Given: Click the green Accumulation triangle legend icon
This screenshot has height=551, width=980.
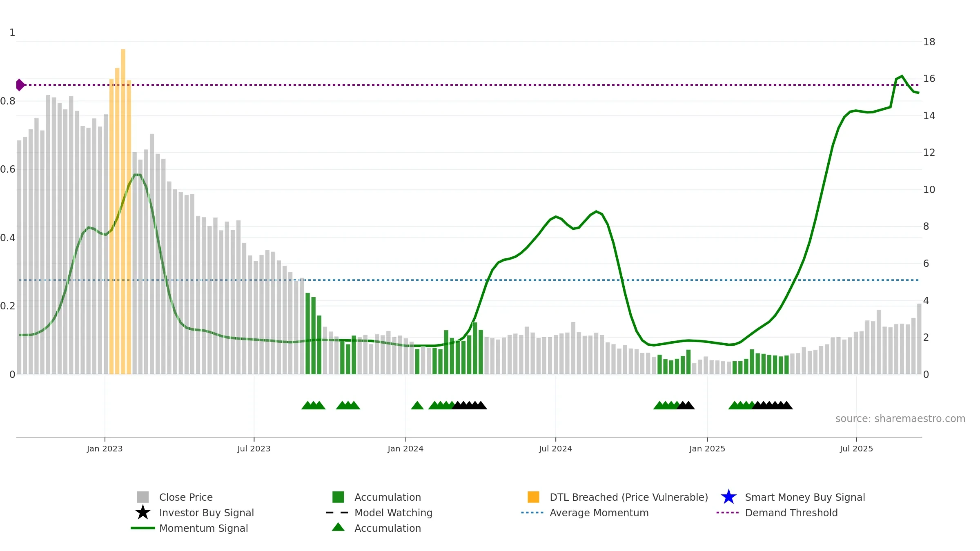Looking at the screenshot, I should tap(338, 527).
